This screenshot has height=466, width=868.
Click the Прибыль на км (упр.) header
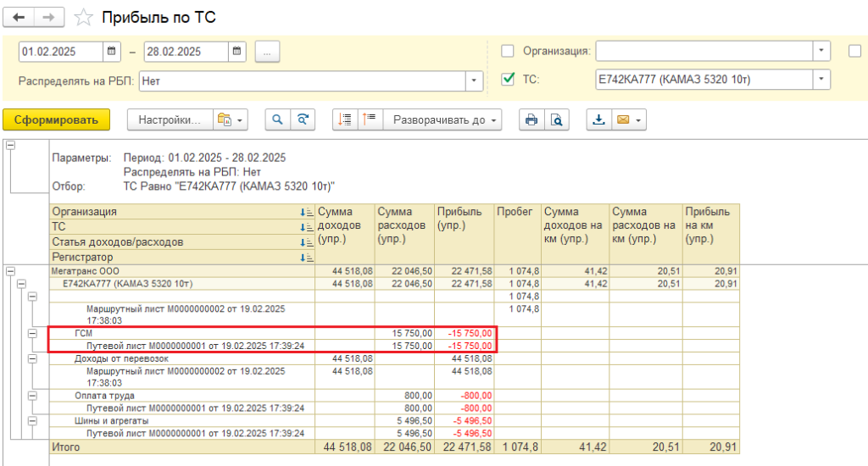coord(711,234)
